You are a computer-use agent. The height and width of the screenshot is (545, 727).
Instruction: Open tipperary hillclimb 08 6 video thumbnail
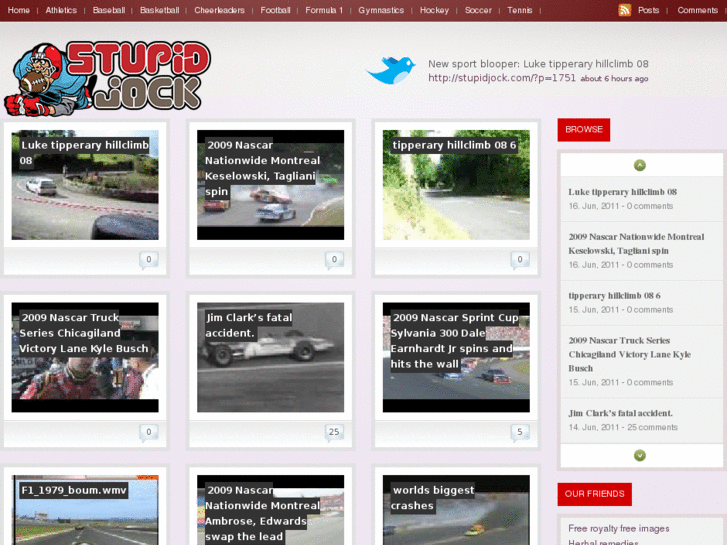[x=456, y=185]
